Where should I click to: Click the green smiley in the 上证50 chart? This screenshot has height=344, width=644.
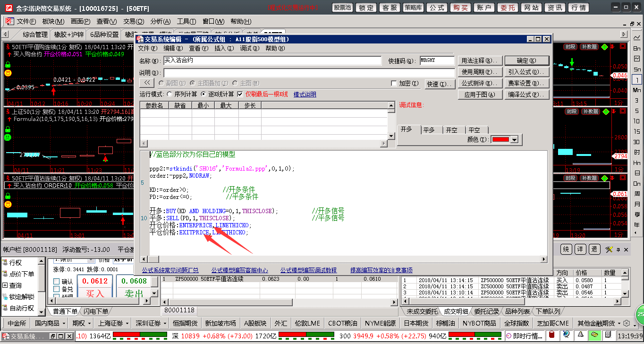[x=8, y=138]
